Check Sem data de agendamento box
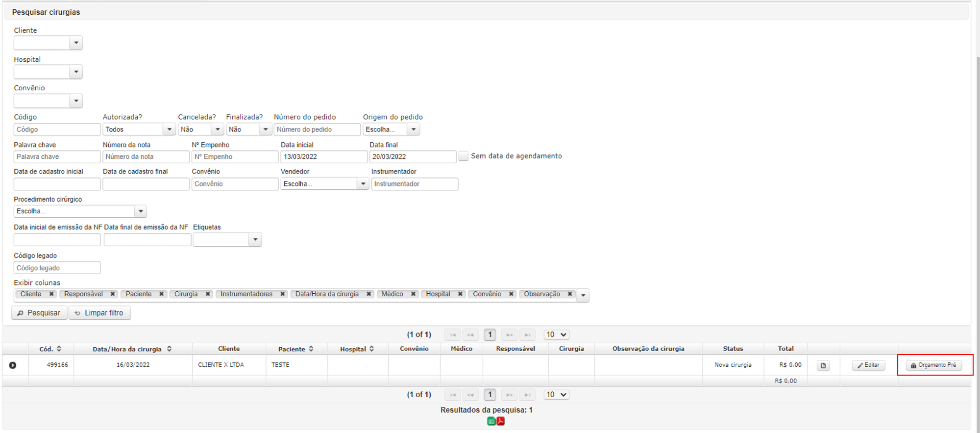 tap(464, 156)
